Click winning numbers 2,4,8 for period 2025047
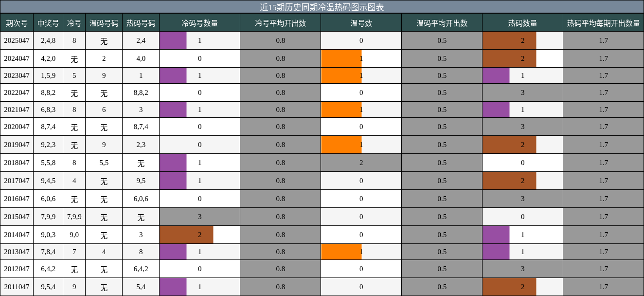 (x=49, y=40)
